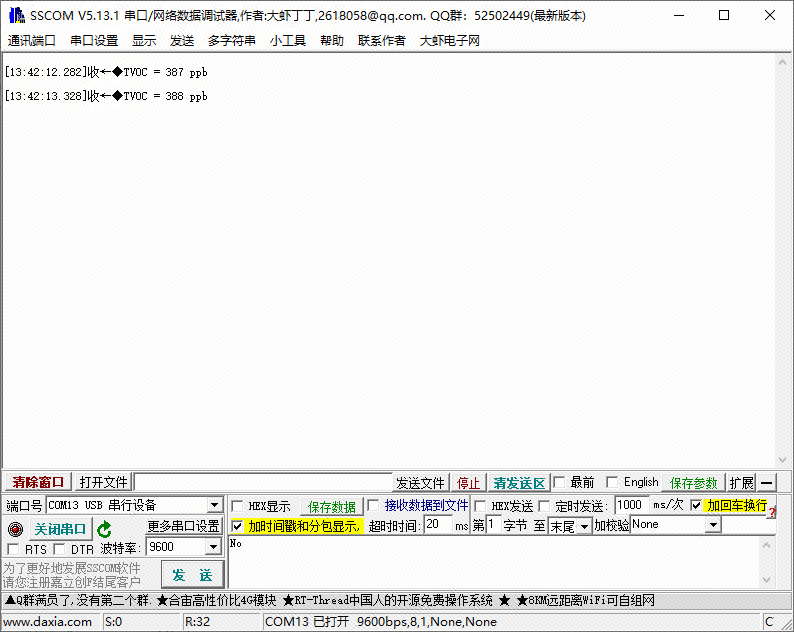The width and height of the screenshot is (794, 632).
Task: Enable the English language checkbox
Action: [612, 482]
